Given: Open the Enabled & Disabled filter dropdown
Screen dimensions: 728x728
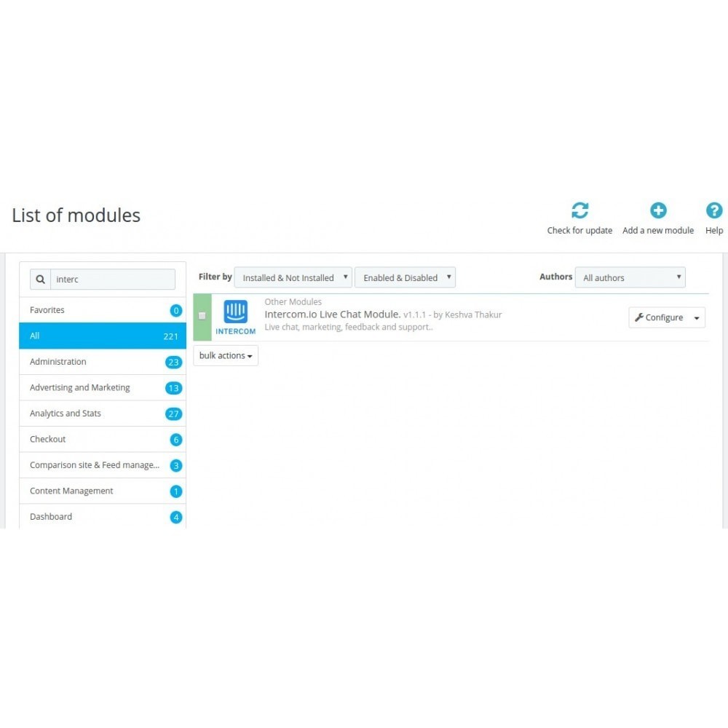Looking at the screenshot, I should pyautogui.click(x=405, y=277).
